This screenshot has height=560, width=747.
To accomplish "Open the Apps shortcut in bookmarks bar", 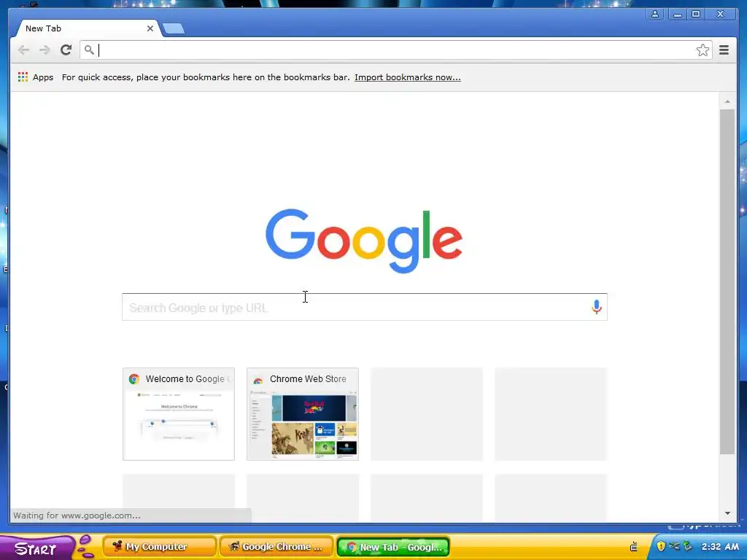I will click(36, 77).
